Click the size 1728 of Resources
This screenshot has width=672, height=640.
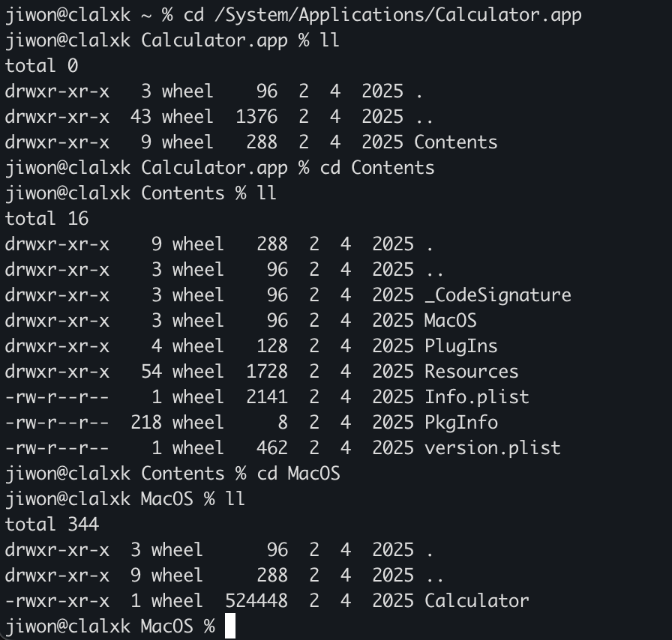point(266,372)
